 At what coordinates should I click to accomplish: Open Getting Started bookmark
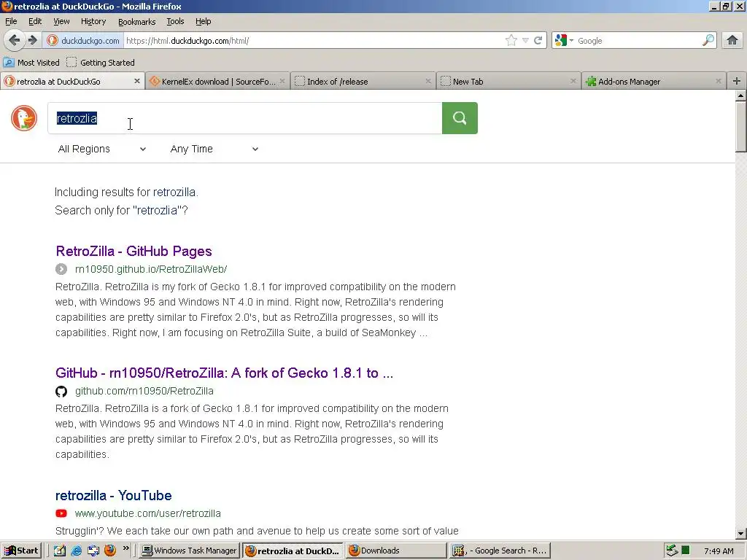tap(101, 63)
